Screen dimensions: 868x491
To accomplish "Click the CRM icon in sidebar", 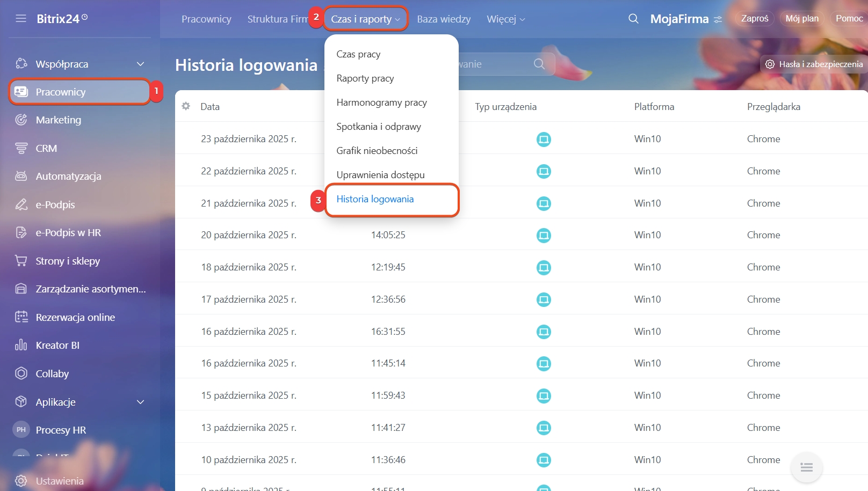I will [21, 149].
